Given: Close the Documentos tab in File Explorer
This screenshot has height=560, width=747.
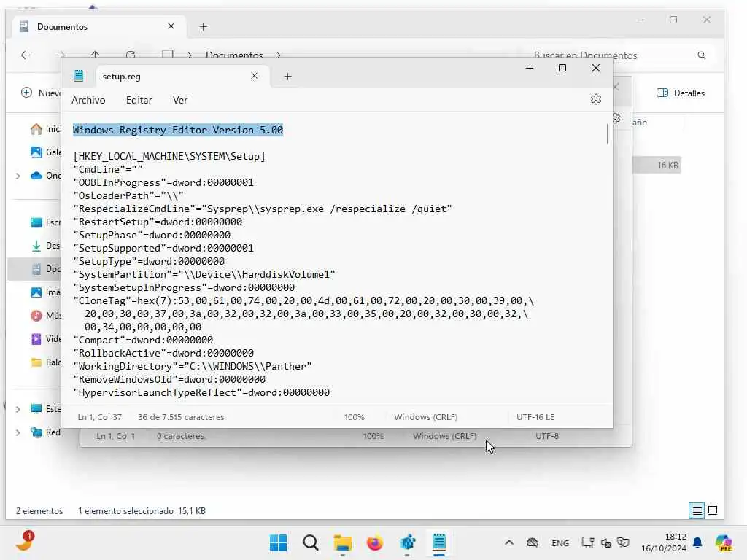Looking at the screenshot, I should (171, 26).
